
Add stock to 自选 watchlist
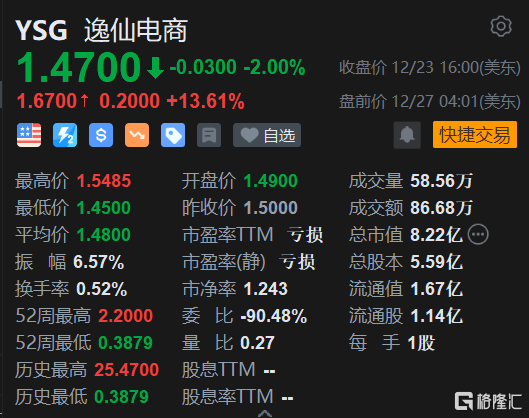[267, 135]
